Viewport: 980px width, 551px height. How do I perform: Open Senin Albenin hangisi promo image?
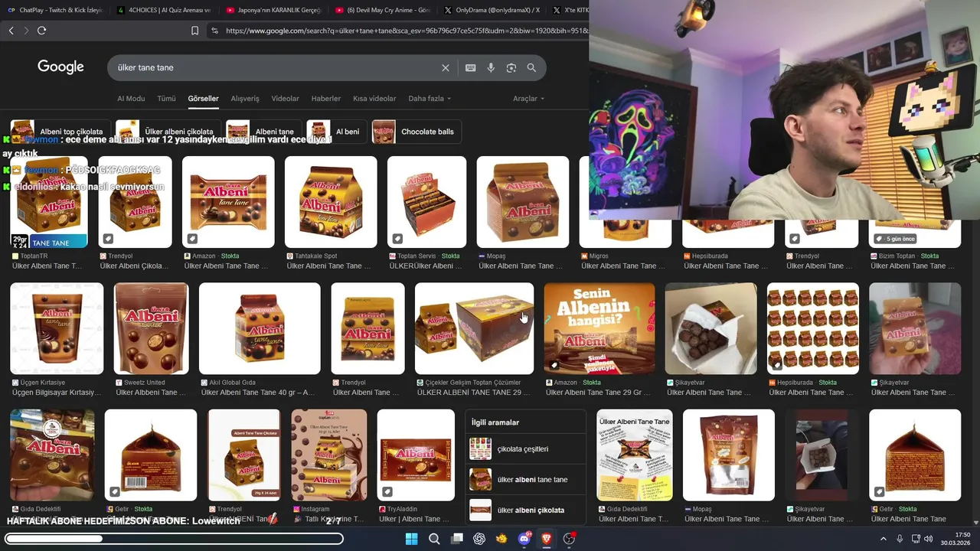(599, 328)
